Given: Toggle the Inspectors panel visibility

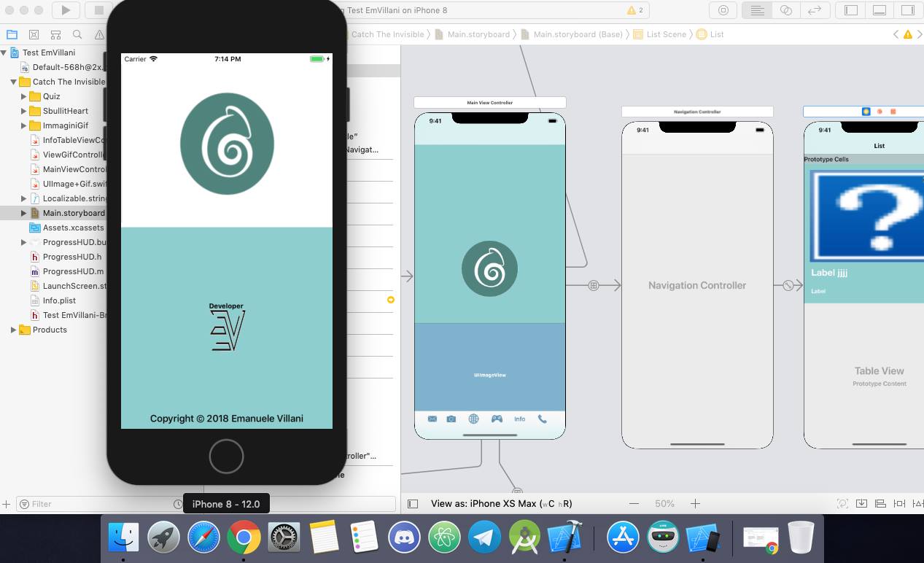Looking at the screenshot, I should click(908, 10).
